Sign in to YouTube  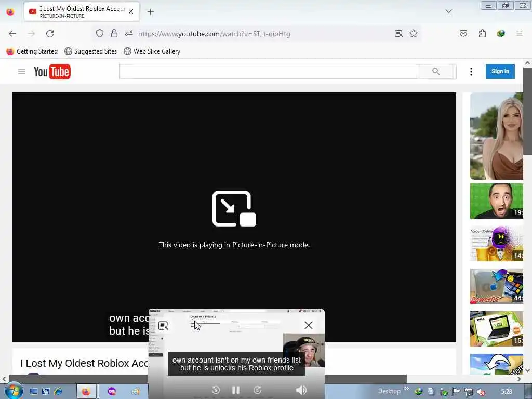(x=500, y=71)
